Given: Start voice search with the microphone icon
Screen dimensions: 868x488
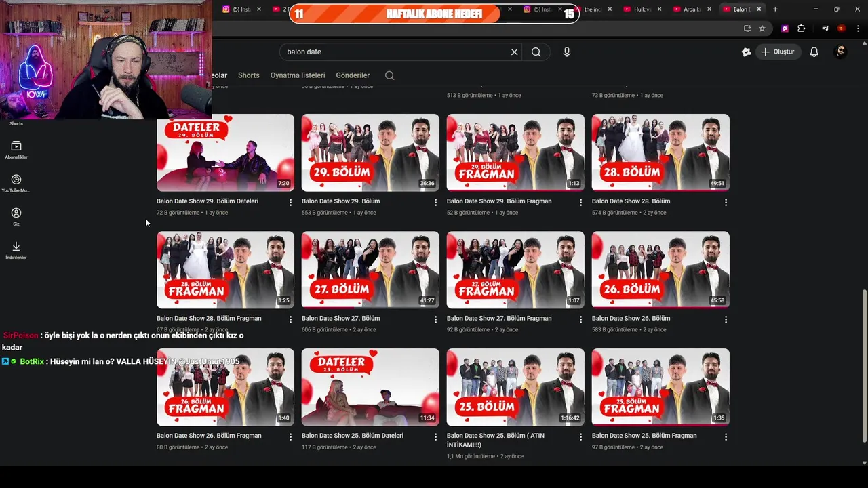Looking at the screenshot, I should 567,52.
